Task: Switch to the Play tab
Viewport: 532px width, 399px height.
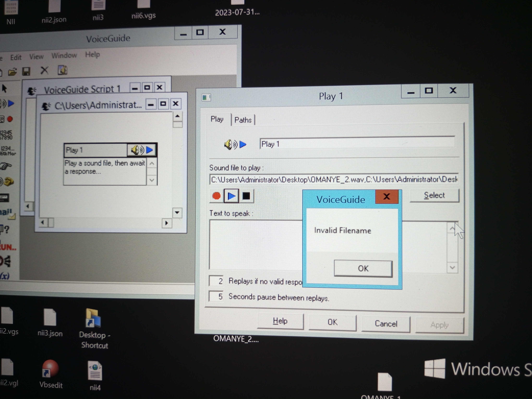Action: pos(217,119)
